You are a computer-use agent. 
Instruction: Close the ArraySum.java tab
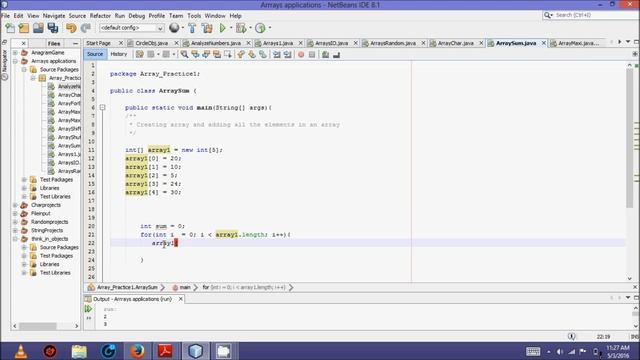(544, 43)
